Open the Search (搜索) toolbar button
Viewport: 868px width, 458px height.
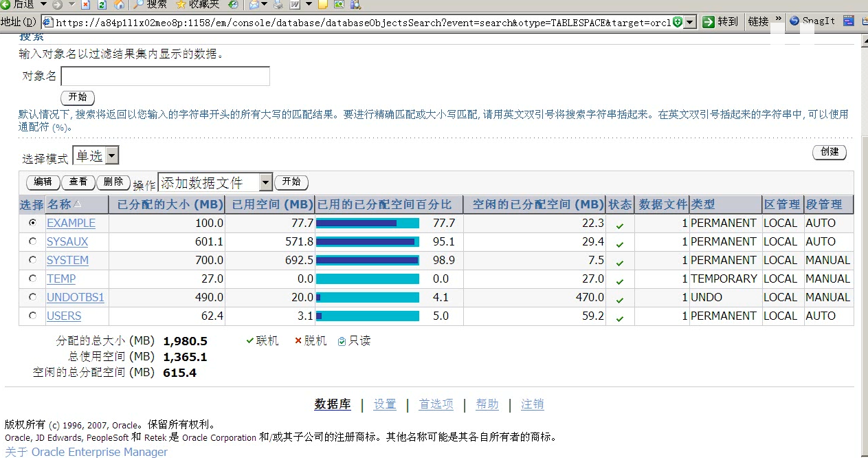(x=150, y=4)
